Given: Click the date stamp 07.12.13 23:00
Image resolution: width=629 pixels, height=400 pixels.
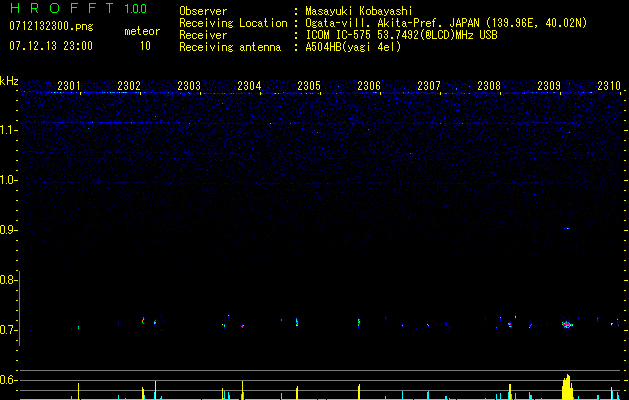Looking at the screenshot, I should tap(51, 46).
